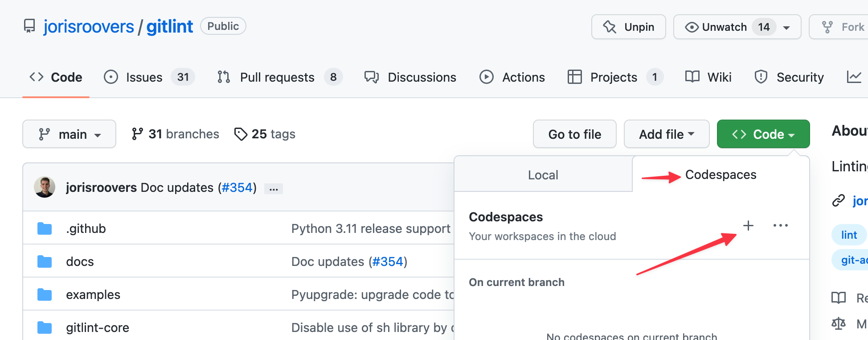Go to the Discussions tab

click(410, 77)
